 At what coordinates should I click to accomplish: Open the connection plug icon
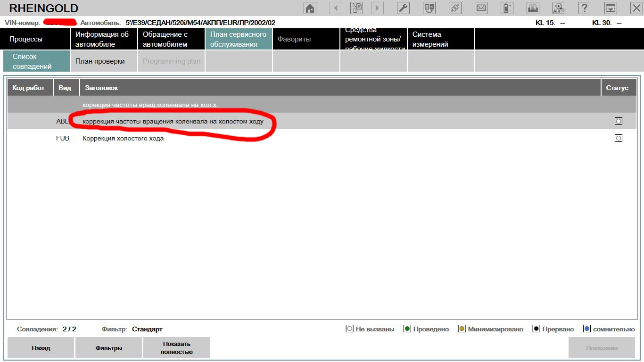(x=455, y=8)
